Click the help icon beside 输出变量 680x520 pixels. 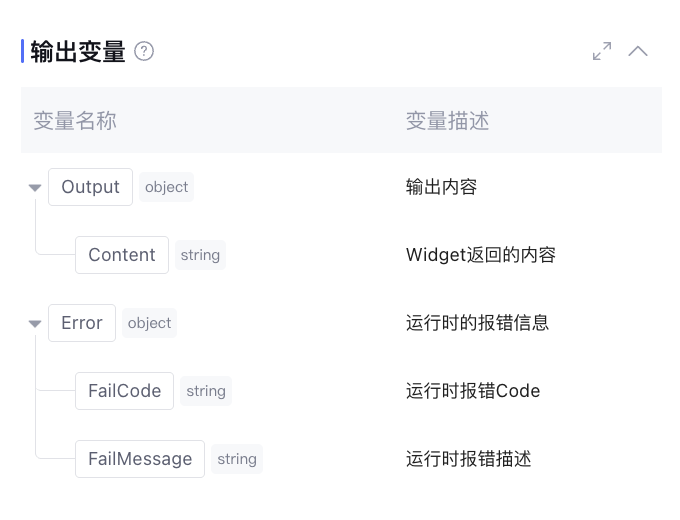(x=144, y=51)
